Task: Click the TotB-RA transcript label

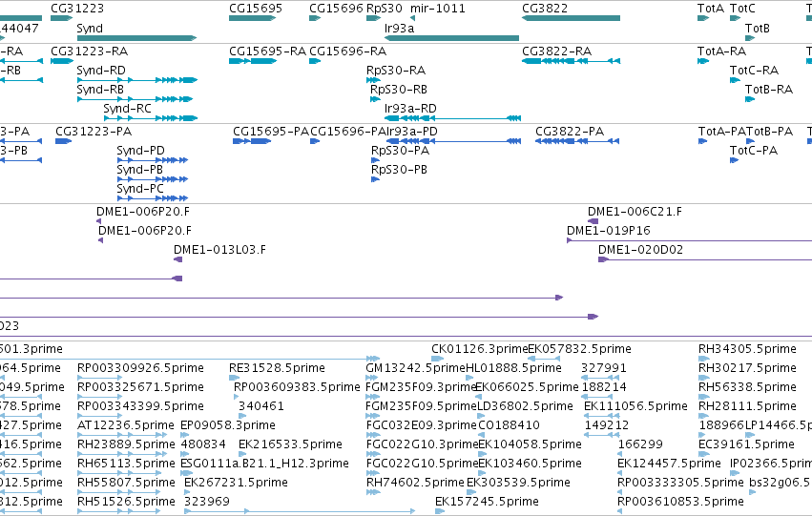Action: [769, 90]
